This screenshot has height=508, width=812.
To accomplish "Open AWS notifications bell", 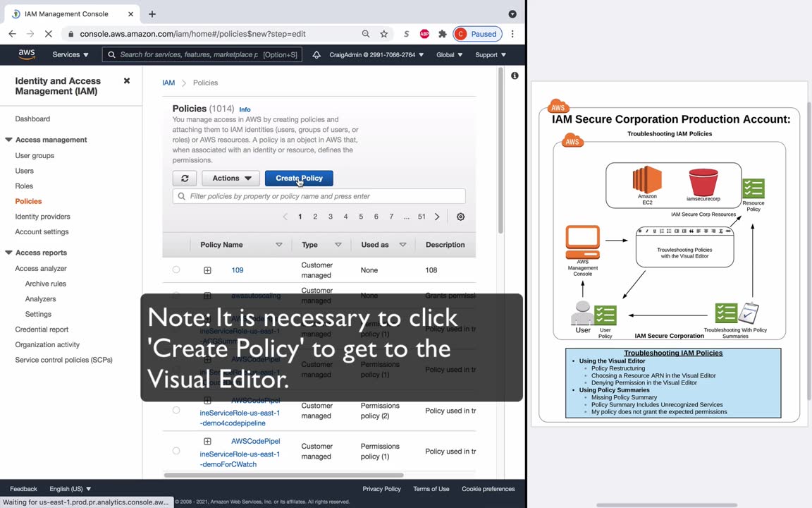I will (x=316, y=54).
